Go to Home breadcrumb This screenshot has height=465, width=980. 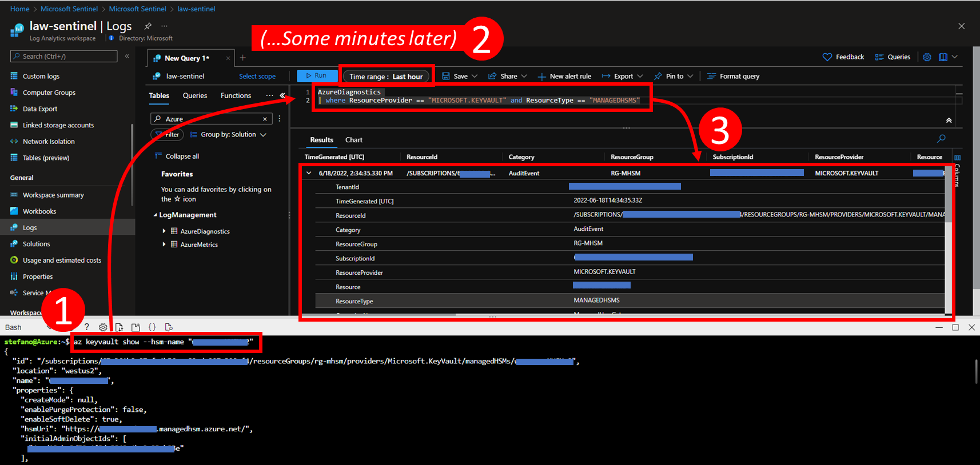[19, 9]
